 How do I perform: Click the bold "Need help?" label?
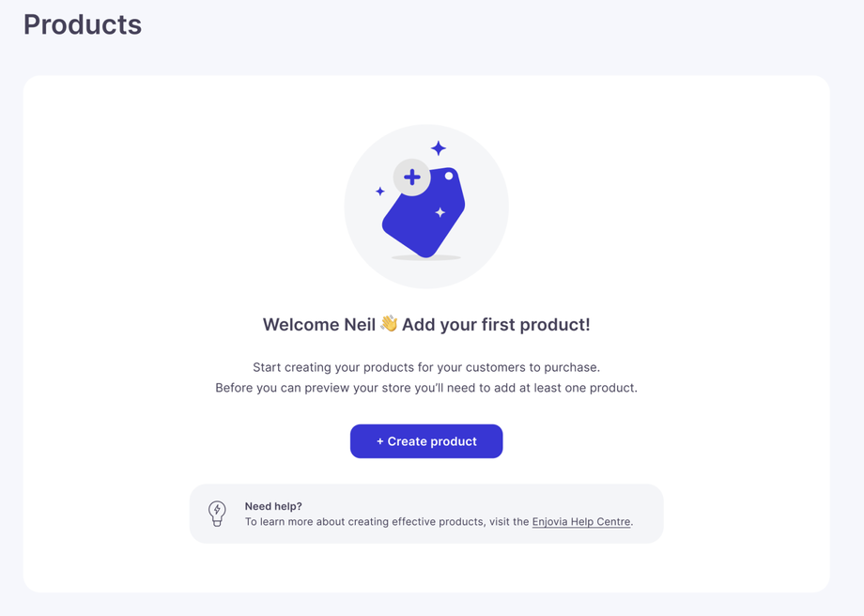(273, 506)
